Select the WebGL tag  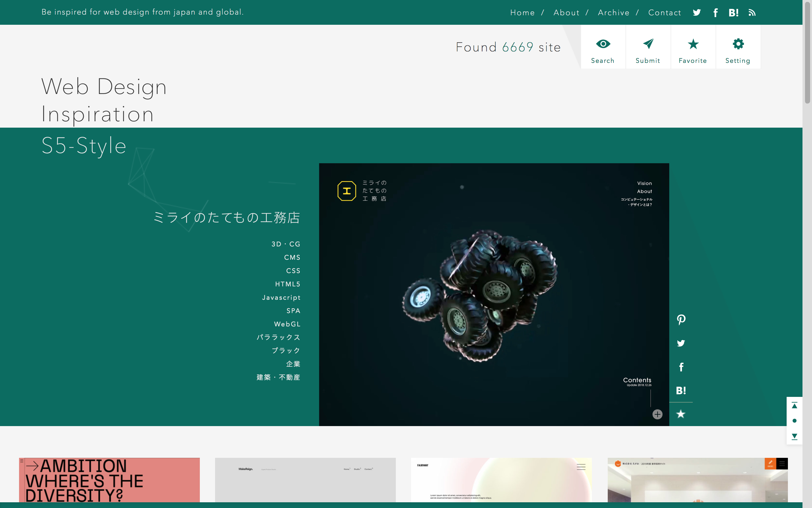click(287, 324)
